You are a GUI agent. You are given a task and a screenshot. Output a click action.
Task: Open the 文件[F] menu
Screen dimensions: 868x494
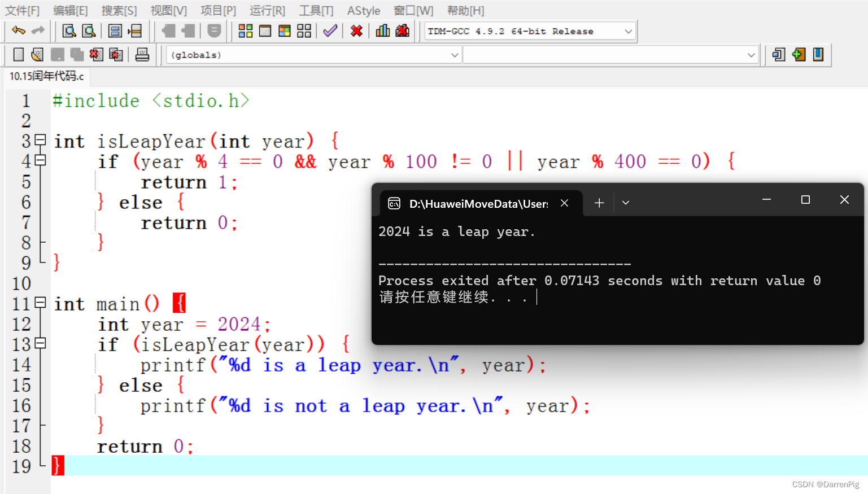(x=23, y=11)
